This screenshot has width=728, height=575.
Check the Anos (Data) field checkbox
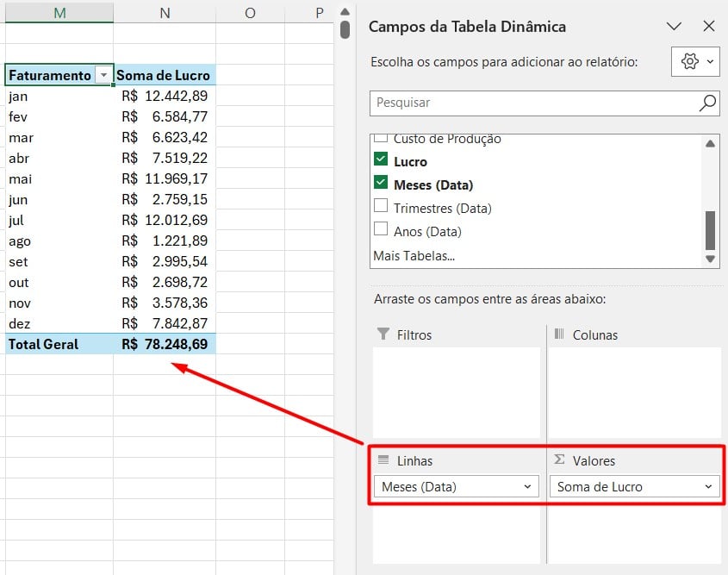pos(381,228)
